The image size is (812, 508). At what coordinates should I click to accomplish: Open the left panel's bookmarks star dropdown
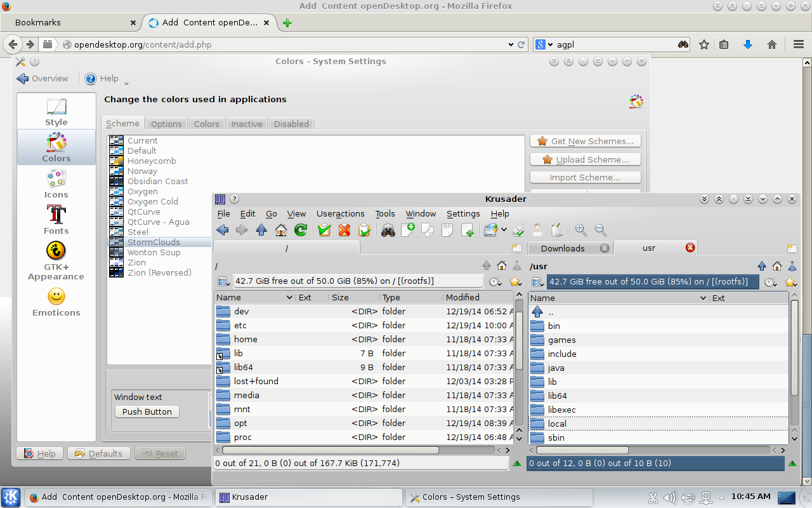click(516, 281)
